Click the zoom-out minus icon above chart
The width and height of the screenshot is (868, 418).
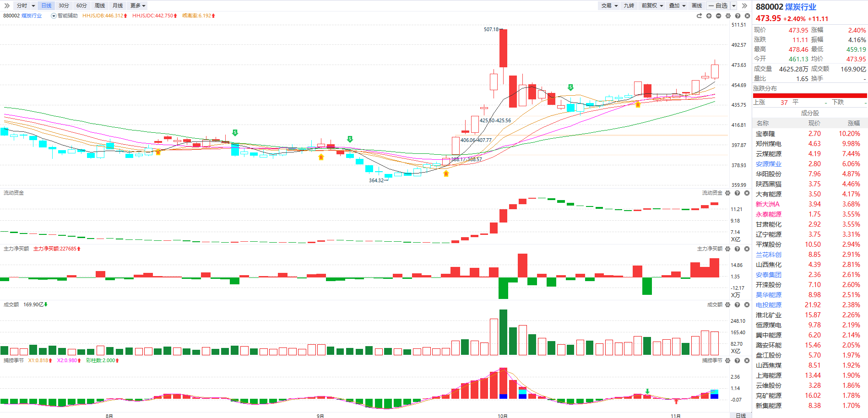718,16
